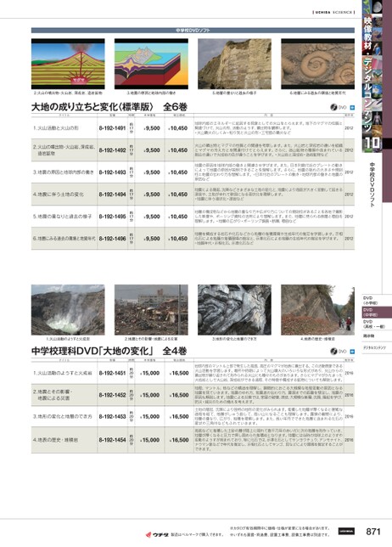
Task: Click product code 8-192-1454
Action: 112,440
